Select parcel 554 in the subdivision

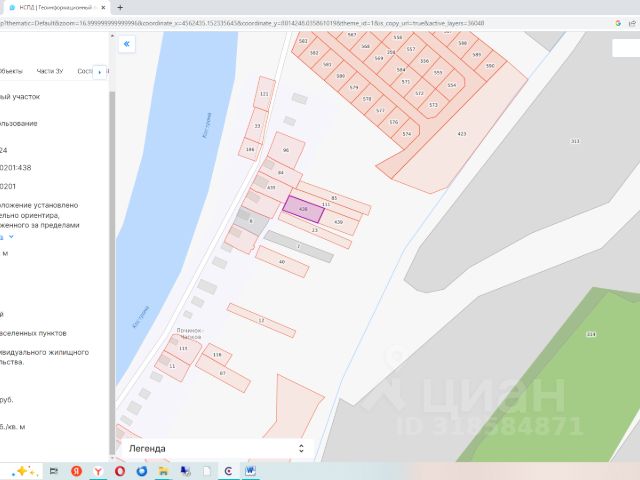[x=451, y=85]
